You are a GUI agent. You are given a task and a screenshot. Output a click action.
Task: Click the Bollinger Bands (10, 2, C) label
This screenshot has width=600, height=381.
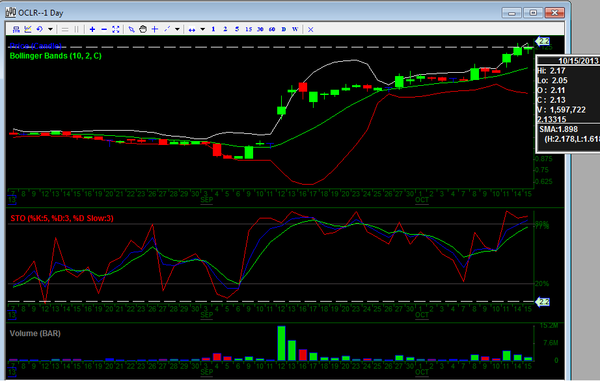pos(55,56)
